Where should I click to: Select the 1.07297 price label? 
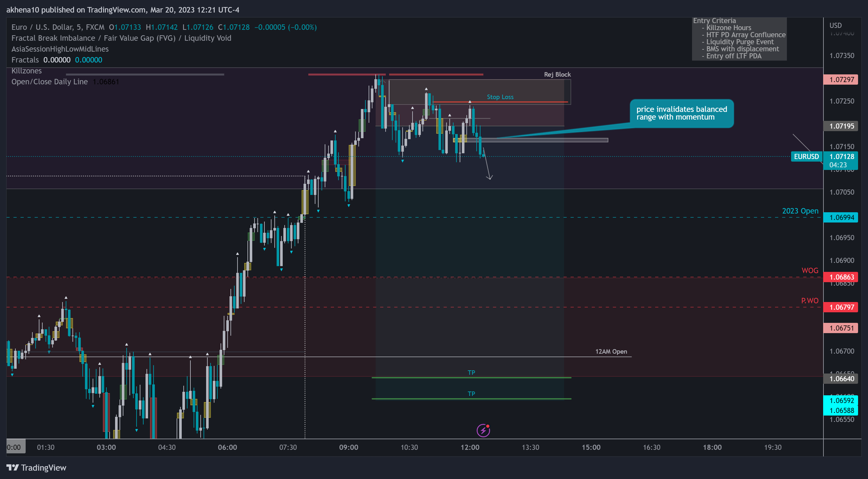841,80
